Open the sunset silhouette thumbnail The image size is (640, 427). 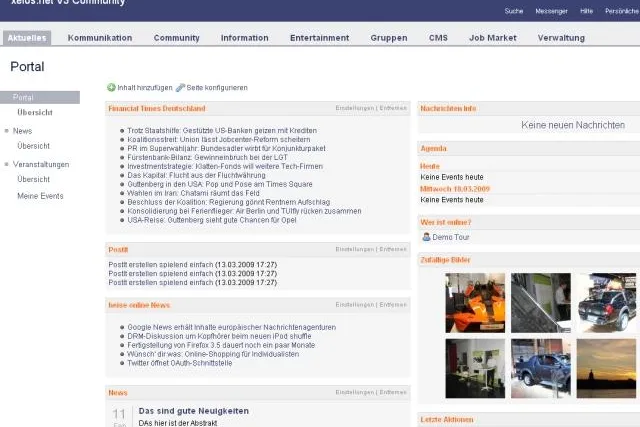coord(607,368)
